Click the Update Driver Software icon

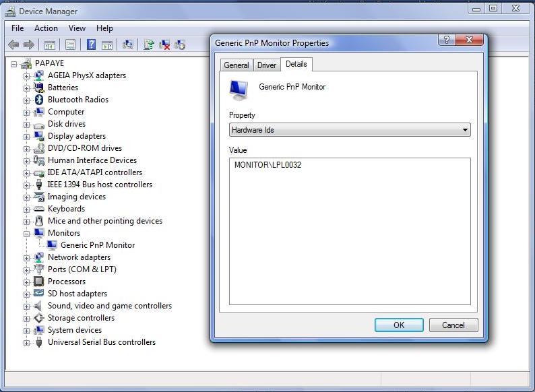pyautogui.click(x=149, y=44)
